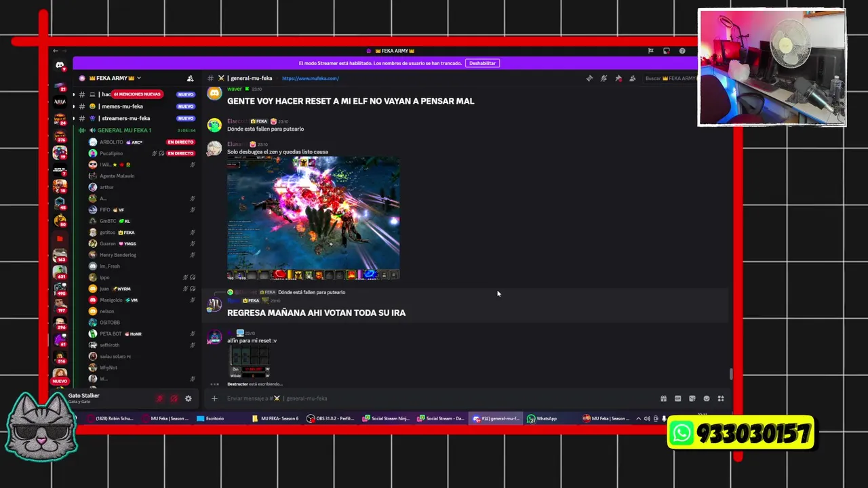Open Escritorio item in the taskbar

pyautogui.click(x=210, y=418)
